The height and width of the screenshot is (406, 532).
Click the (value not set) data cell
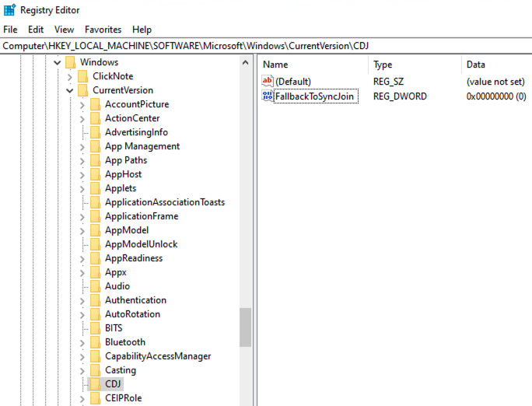tap(495, 82)
